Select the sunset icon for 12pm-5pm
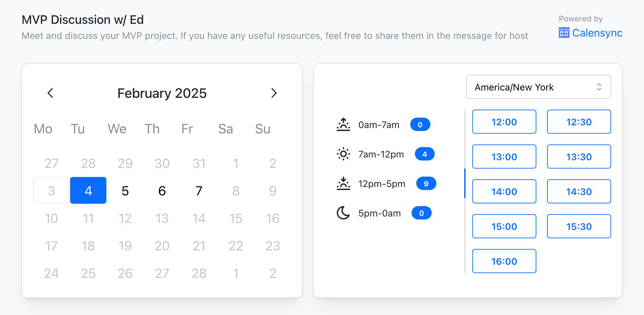644x315 pixels. click(343, 183)
